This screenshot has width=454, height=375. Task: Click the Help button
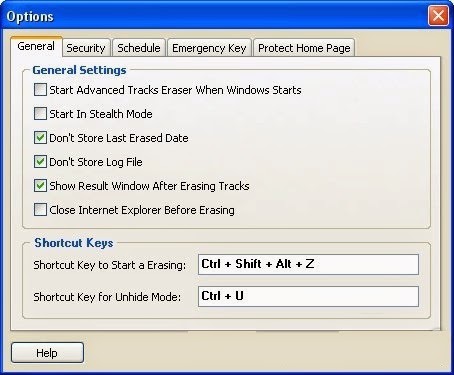[47, 353]
